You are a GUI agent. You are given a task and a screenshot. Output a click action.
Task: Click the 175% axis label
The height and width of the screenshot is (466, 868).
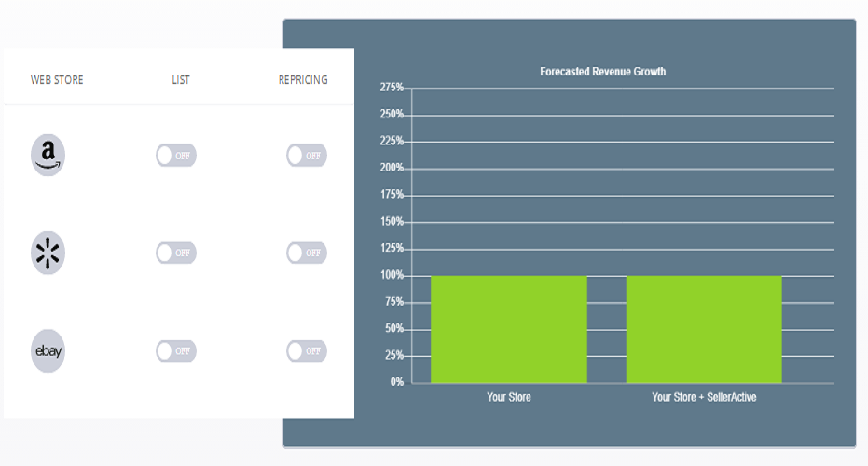tap(392, 194)
